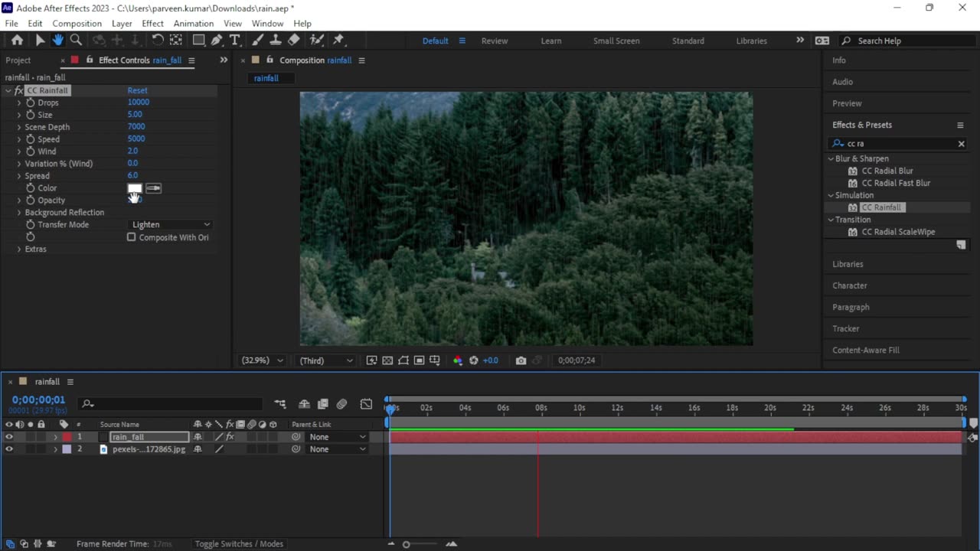980x551 pixels.
Task: Select the Puppet Pin tool
Action: (338, 41)
